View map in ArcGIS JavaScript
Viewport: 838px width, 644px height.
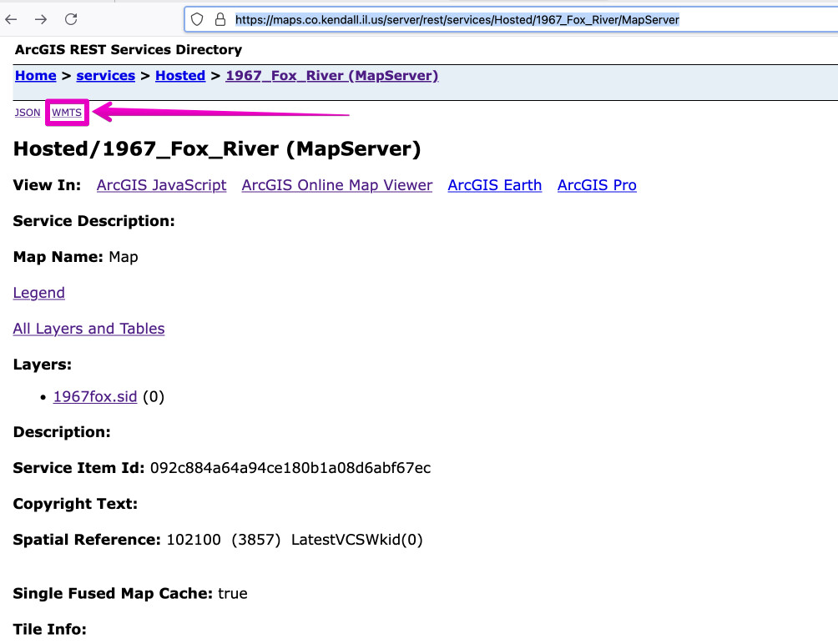tap(161, 185)
